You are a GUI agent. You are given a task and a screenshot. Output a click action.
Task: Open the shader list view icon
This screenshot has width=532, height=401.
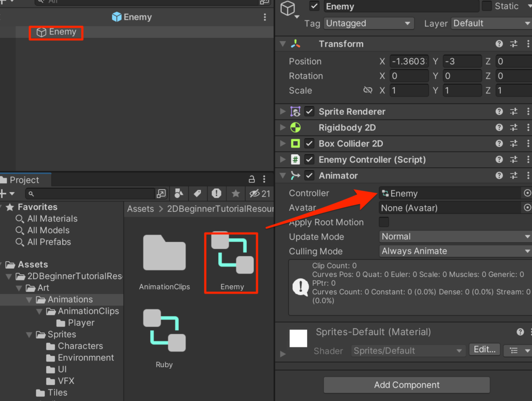pyautogui.click(x=514, y=351)
